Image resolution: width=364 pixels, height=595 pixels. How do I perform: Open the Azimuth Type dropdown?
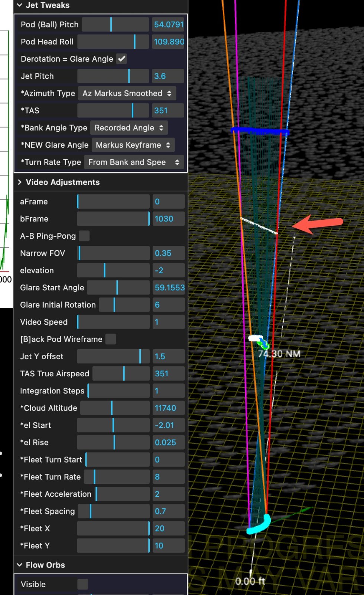[127, 93]
